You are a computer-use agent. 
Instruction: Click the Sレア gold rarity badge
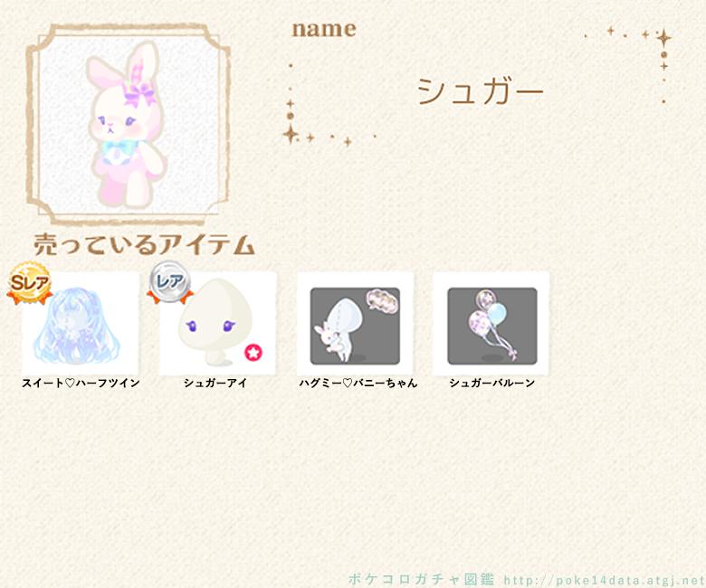(30, 283)
